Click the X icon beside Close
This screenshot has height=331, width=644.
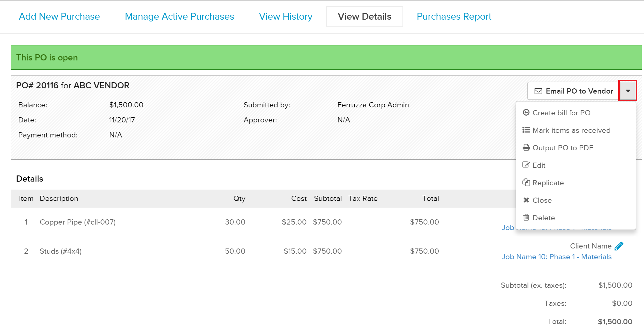click(x=526, y=200)
